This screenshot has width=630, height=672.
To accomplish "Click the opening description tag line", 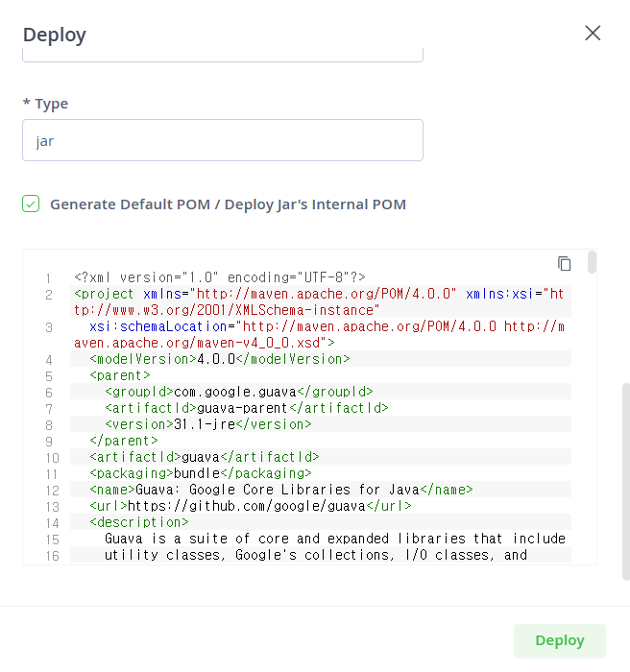I will point(139,521).
